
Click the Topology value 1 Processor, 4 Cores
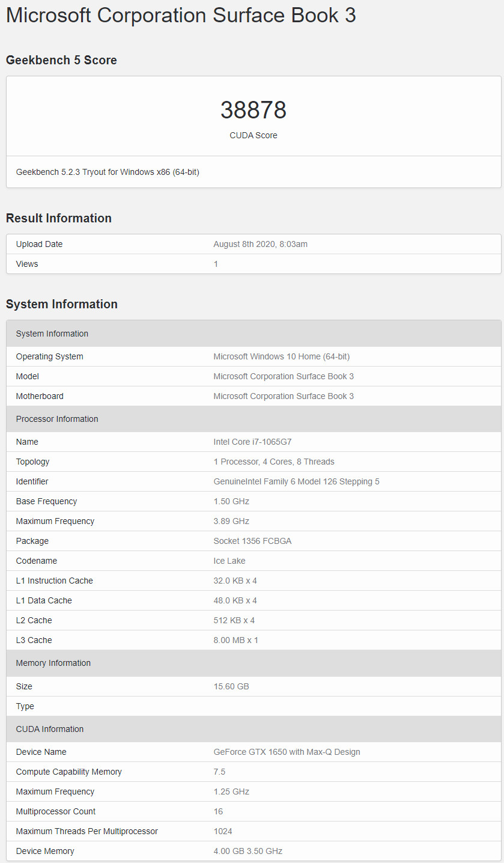click(274, 462)
